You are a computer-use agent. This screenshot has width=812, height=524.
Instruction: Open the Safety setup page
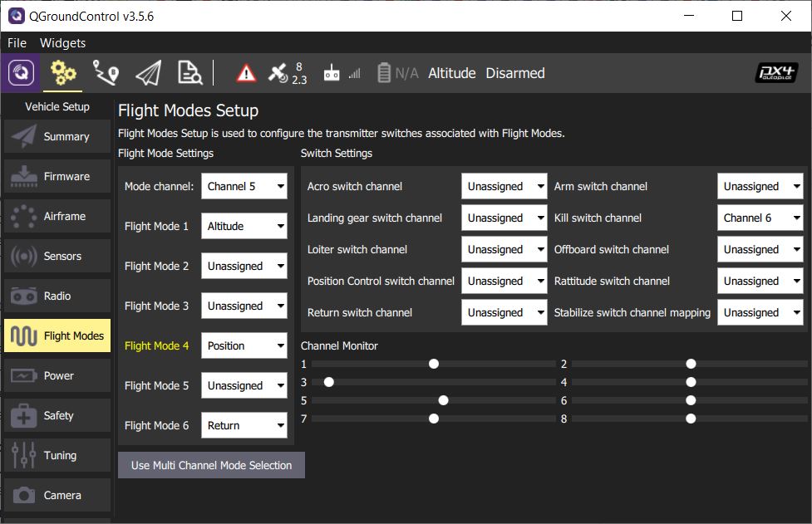coord(57,415)
